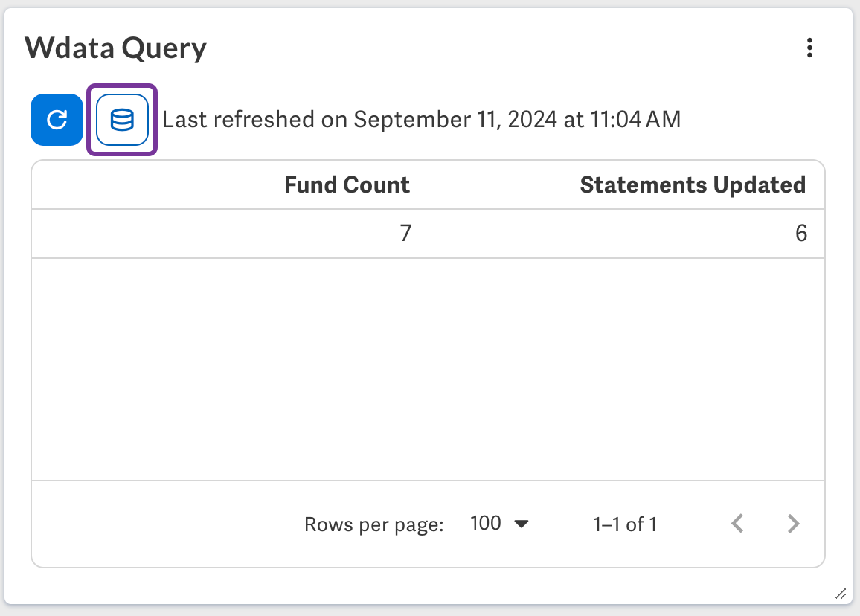Select the Statements Updated value 6
Viewport: 860px width, 616px height.
pyautogui.click(x=801, y=233)
